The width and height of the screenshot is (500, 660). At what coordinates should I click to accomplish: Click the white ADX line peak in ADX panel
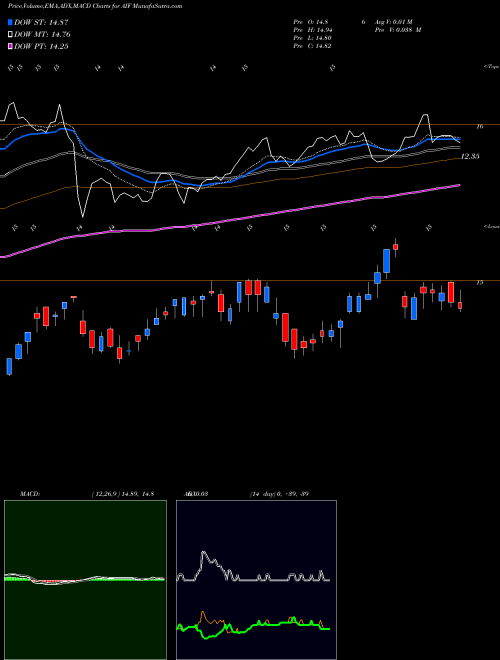point(204,552)
